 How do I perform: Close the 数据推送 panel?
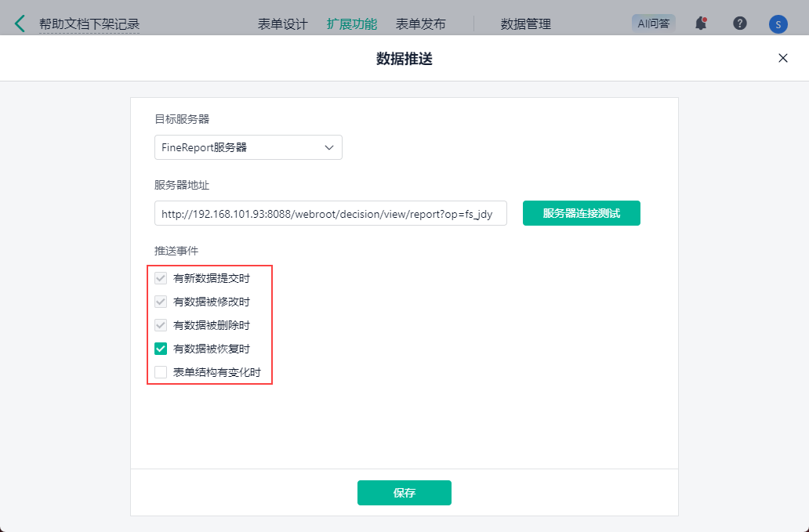click(x=782, y=58)
